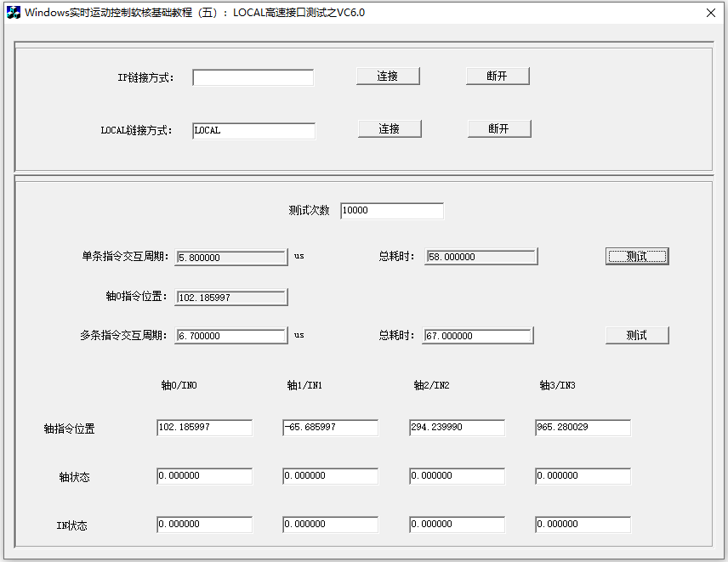Click the 轴0指令位置 field showing 102.185997
The height and width of the screenshot is (562, 728).
(x=231, y=297)
